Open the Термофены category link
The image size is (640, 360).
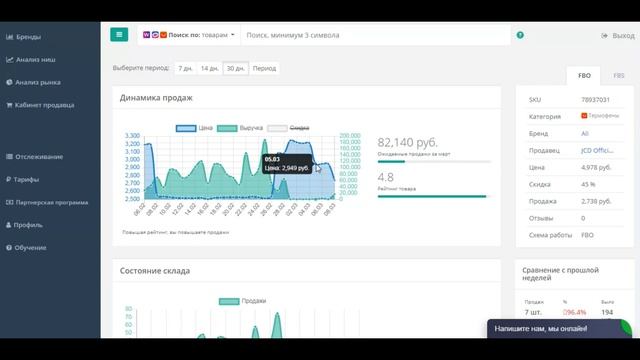tap(603, 116)
